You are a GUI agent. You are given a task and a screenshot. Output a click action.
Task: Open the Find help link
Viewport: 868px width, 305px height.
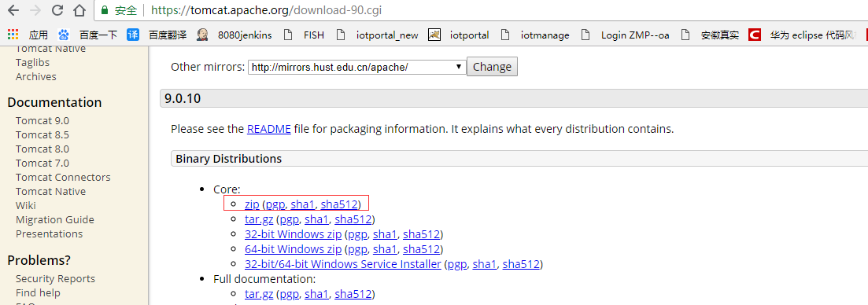pos(38,293)
